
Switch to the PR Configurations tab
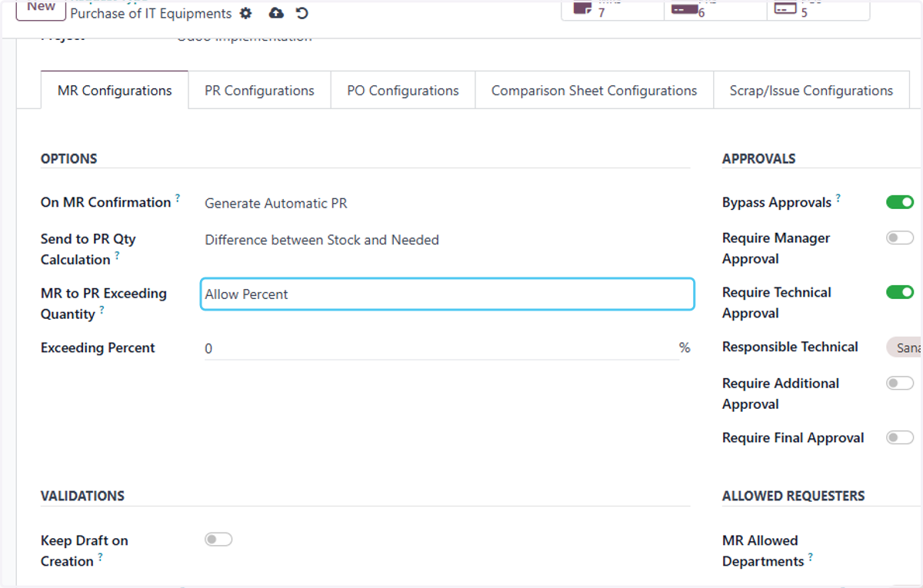(259, 90)
